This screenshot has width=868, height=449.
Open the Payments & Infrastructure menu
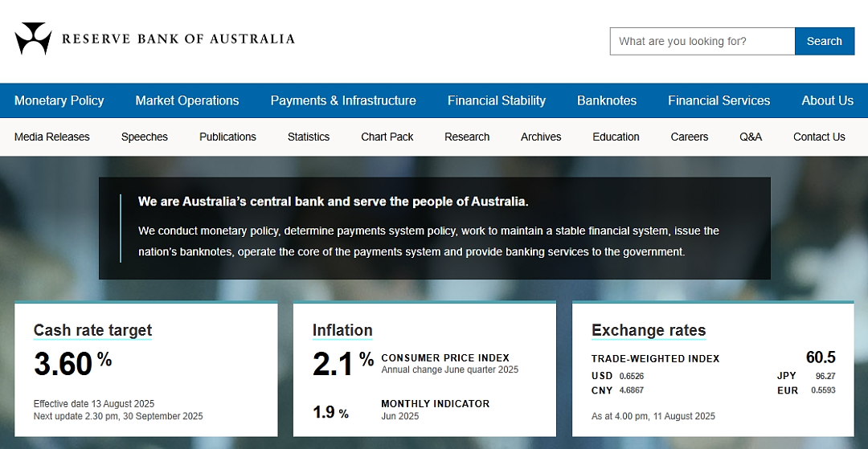click(343, 100)
